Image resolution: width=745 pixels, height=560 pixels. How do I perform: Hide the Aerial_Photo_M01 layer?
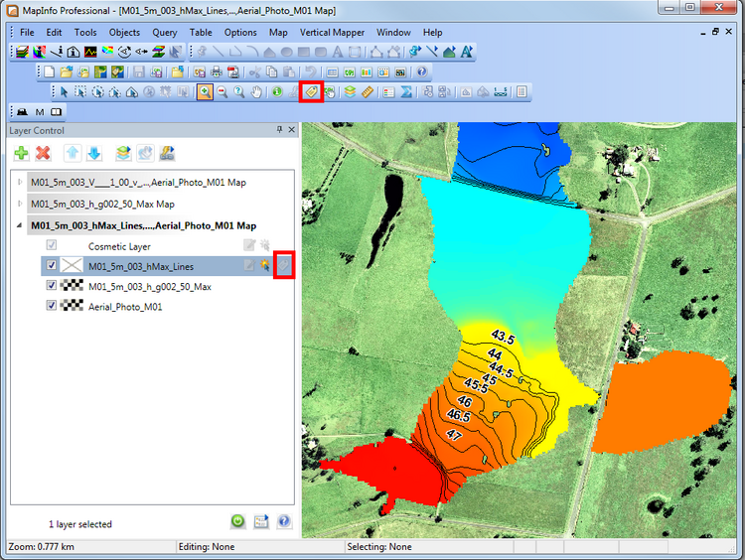click(52, 307)
